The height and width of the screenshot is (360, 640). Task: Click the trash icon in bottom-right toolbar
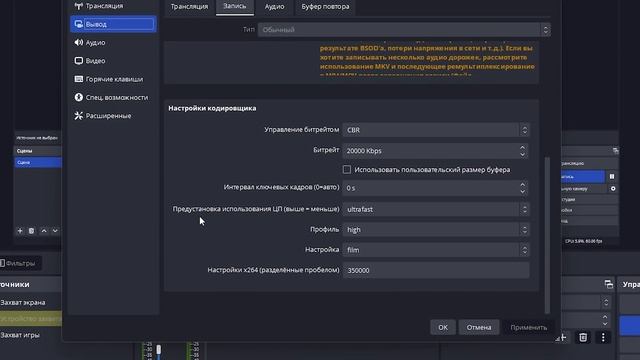(x=583, y=337)
